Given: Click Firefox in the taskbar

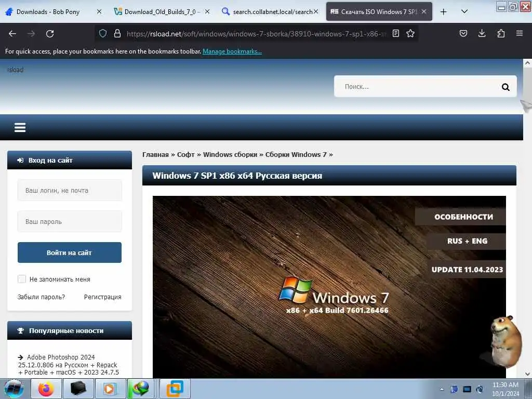Looking at the screenshot, I should [x=46, y=389].
